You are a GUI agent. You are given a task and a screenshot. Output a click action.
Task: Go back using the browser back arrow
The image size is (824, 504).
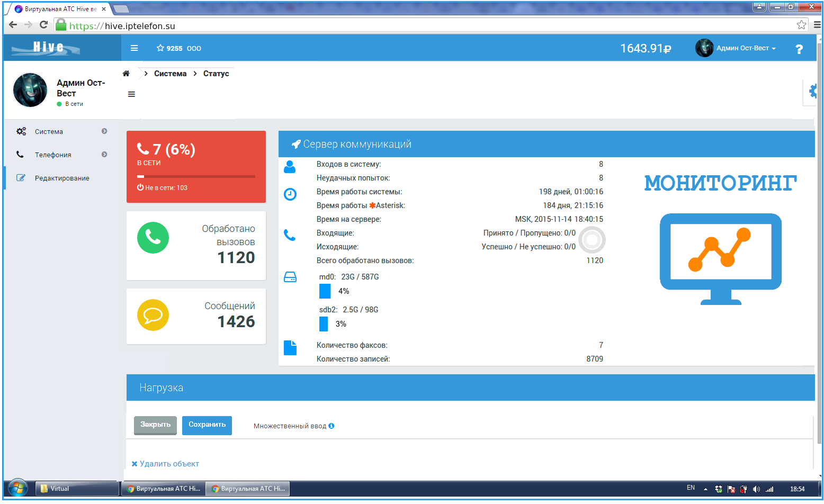coord(13,25)
